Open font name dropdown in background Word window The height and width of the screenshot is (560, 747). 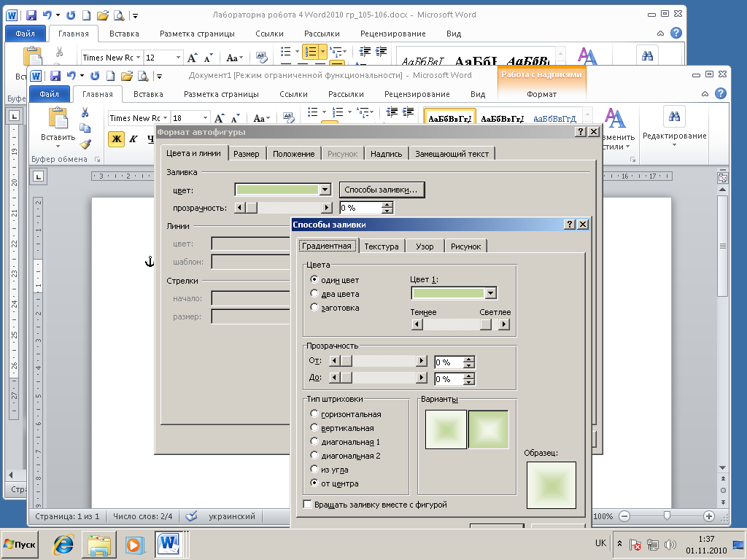point(138,58)
